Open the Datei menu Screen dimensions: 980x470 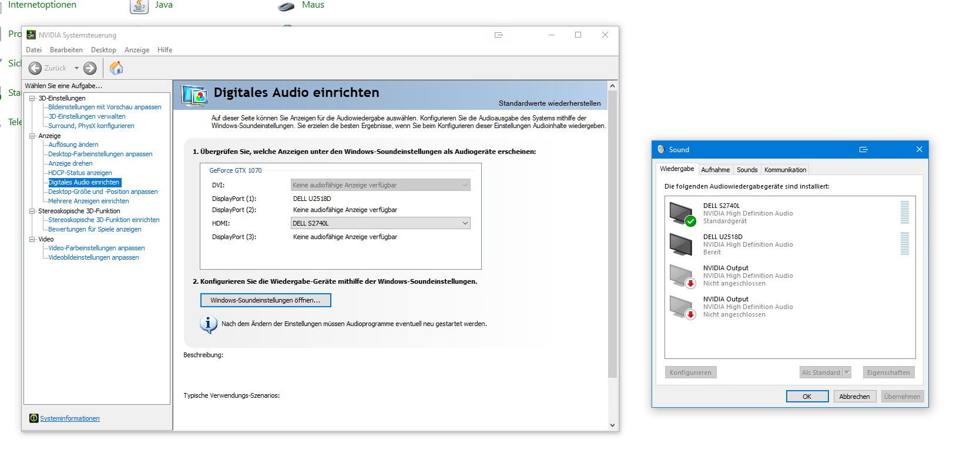(33, 50)
